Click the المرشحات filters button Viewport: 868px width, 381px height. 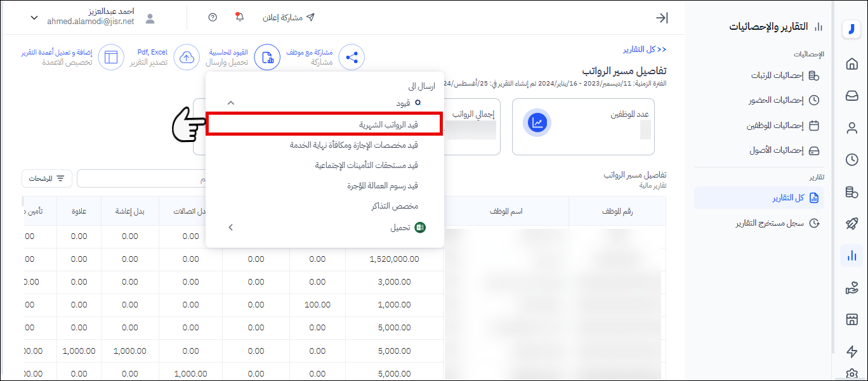[x=47, y=179]
